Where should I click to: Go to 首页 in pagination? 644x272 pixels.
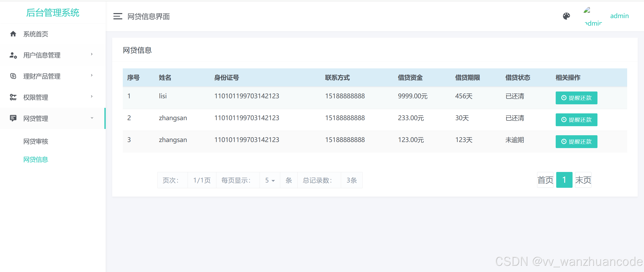545,180
